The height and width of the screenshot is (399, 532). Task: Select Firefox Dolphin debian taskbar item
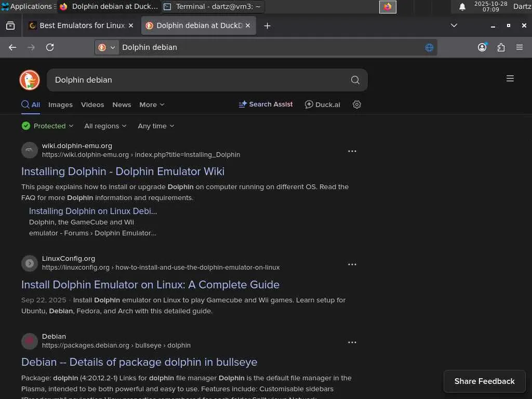[109, 6]
